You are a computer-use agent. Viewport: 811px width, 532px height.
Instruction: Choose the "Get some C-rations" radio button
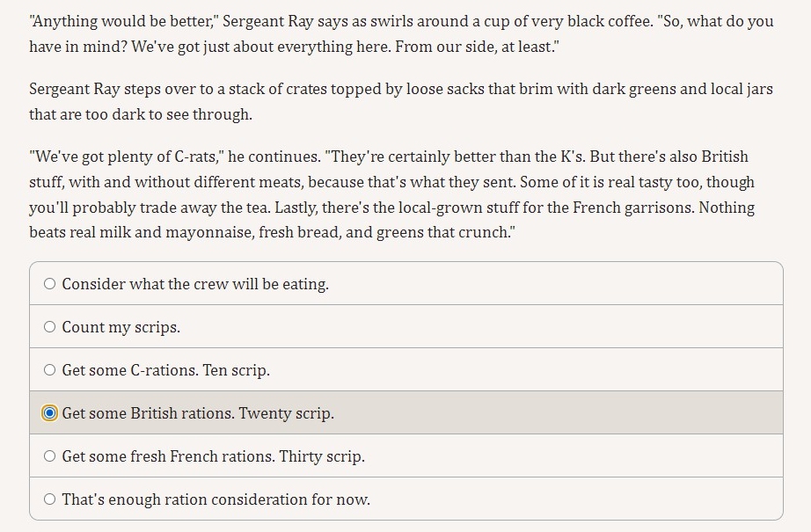tap(49, 369)
